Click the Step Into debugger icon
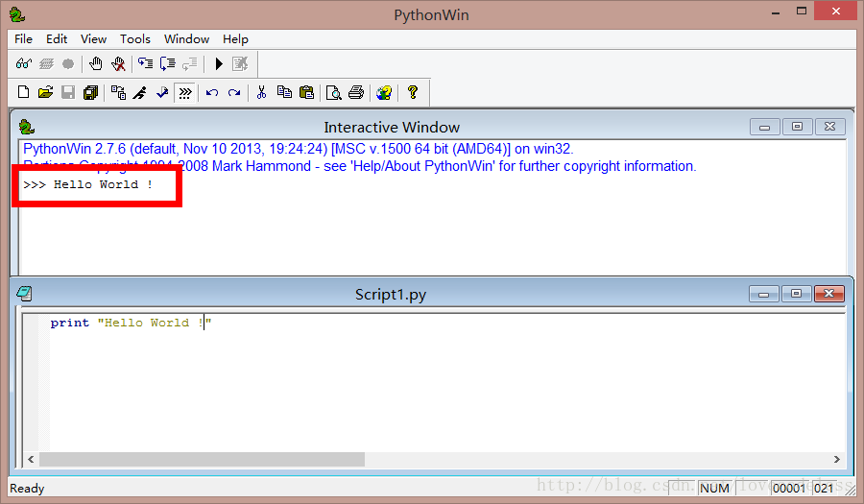The image size is (864, 504). (146, 64)
